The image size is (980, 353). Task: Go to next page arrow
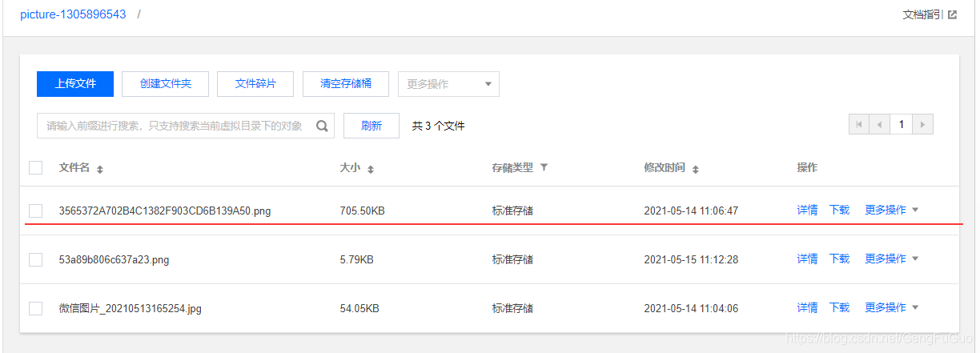pyautogui.click(x=922, y=124)
